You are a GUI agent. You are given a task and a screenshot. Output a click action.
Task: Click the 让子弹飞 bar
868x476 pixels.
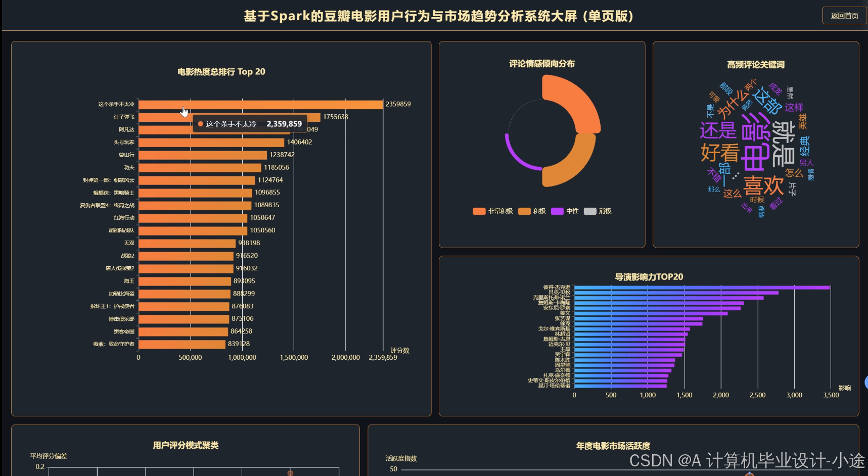230,117
